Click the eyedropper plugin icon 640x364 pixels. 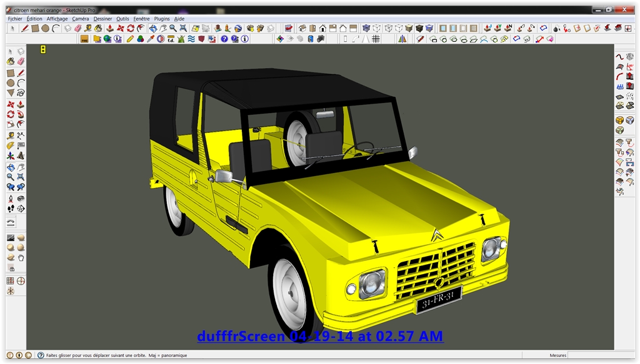tap(151, 39)
